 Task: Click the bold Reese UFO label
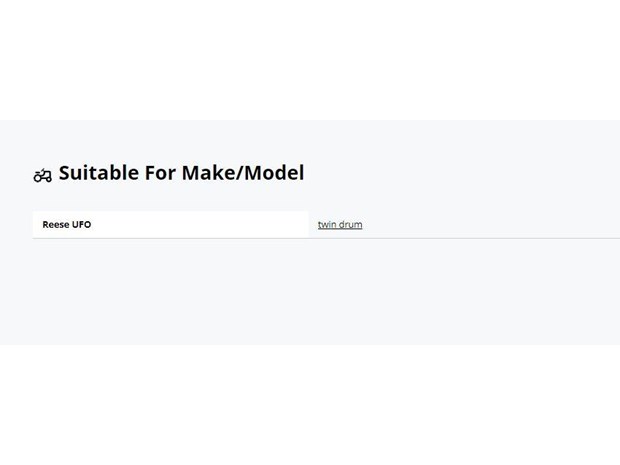pos(67,225)
